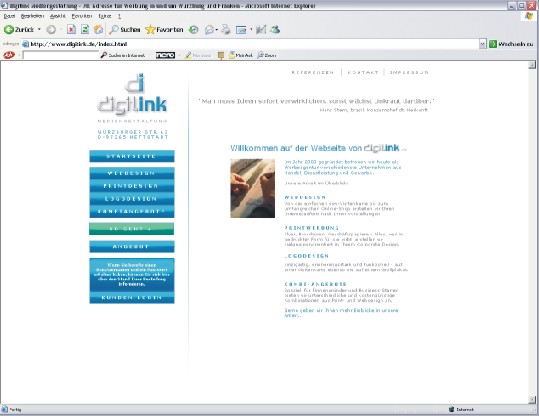Click the scrollbar up arrow
This screenshot has width=539, height=416.
click(x=532, y=65)
